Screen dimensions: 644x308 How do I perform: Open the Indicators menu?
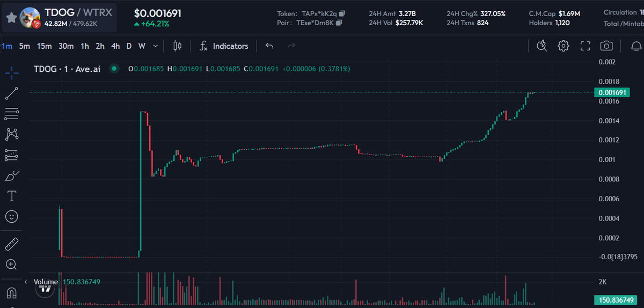point(224,46)
